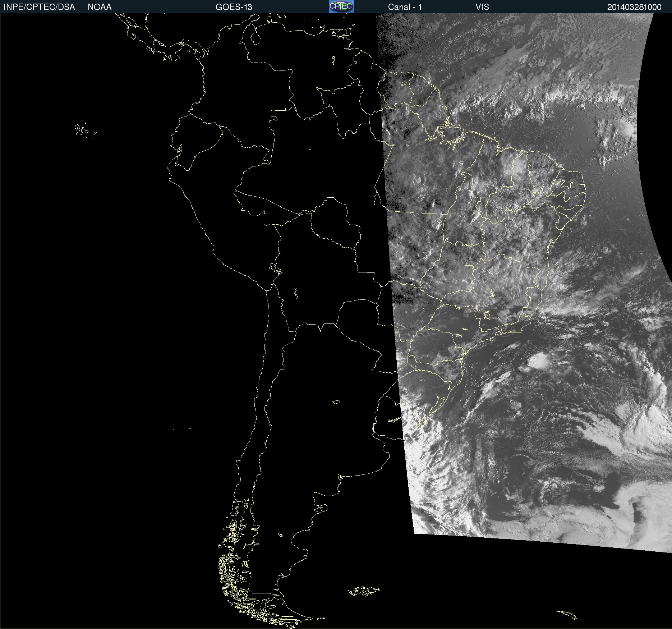Viewport: 672px width, 629px height.
Task: Click the 201403281000 timestamp
Action: click(x=634, y=7)
